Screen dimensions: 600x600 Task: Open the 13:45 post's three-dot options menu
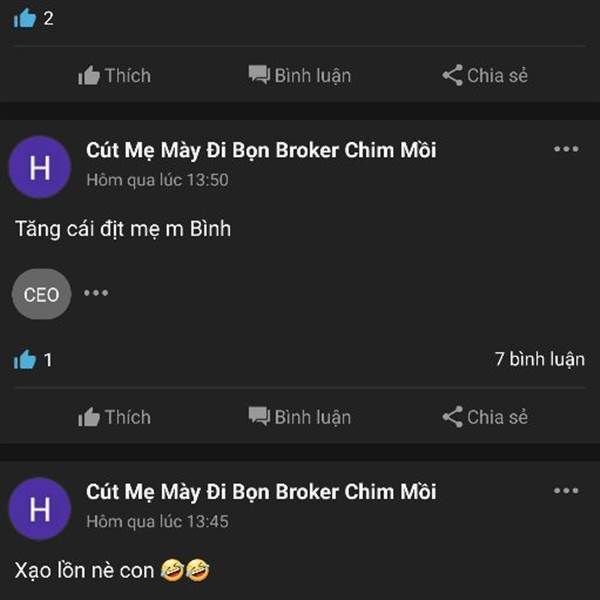566,491
